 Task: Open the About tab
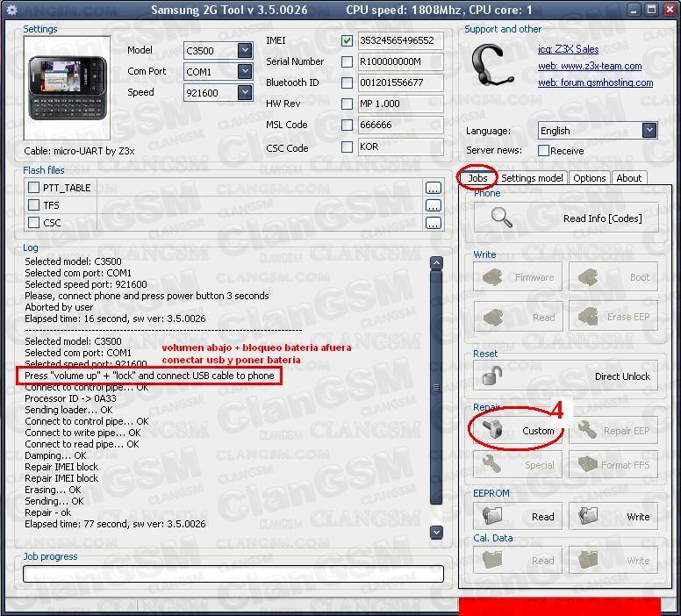tap(628, 178)
